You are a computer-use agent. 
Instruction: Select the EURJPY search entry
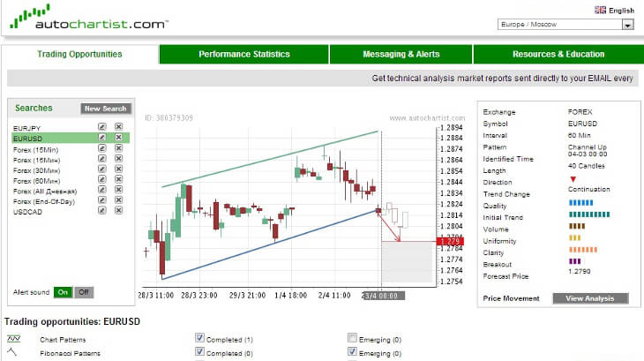click(26, 128)
